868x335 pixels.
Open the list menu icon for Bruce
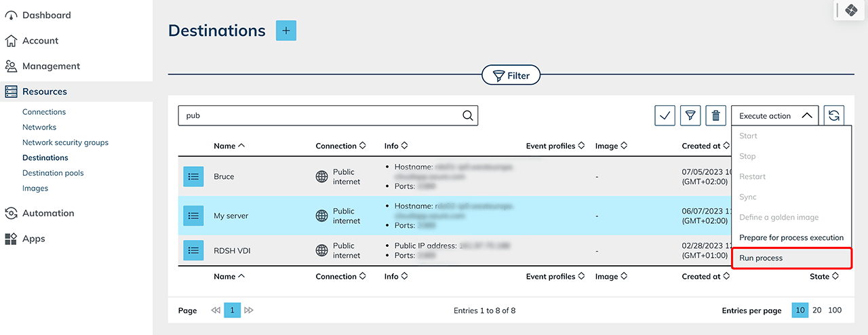click(x=193, y=176)
